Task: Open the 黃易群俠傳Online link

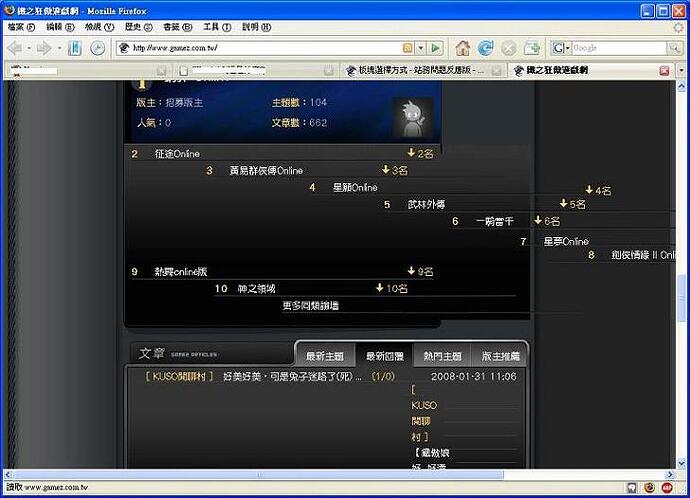Action: 266,170
